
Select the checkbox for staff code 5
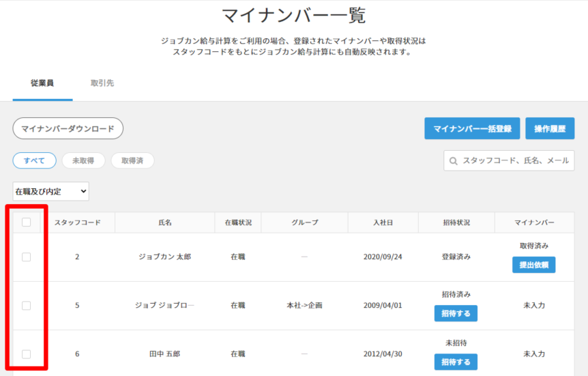tap(27, 306)
